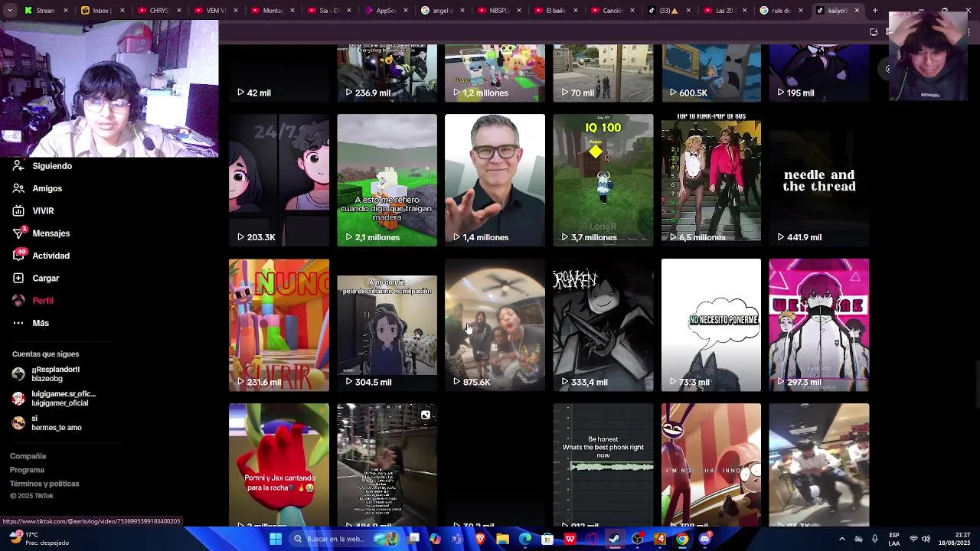This screenshot has height=551, width=980.
Task: Open Steam from the taskbar
Action: (x=615, y=539)
